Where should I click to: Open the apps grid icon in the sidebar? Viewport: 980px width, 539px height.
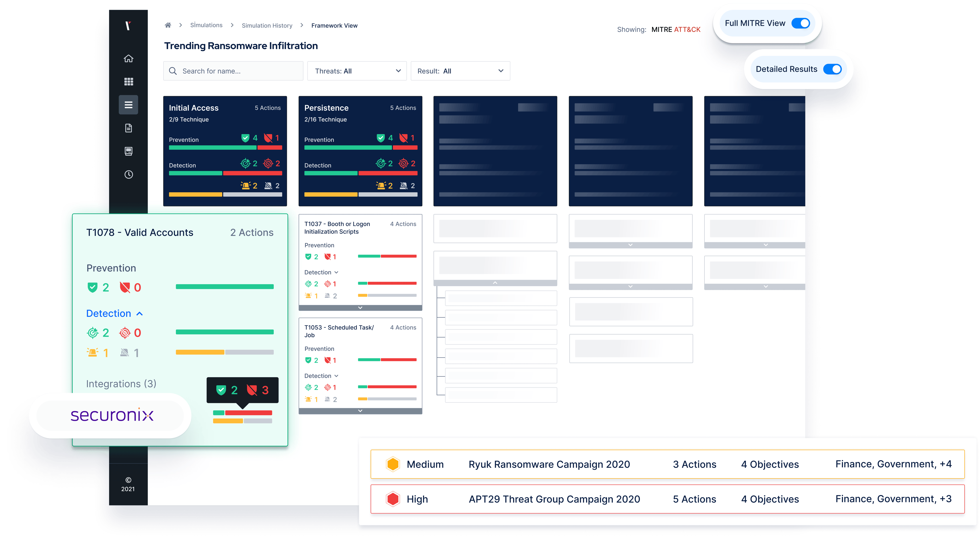pyautogui.click(x=128, y=81)
